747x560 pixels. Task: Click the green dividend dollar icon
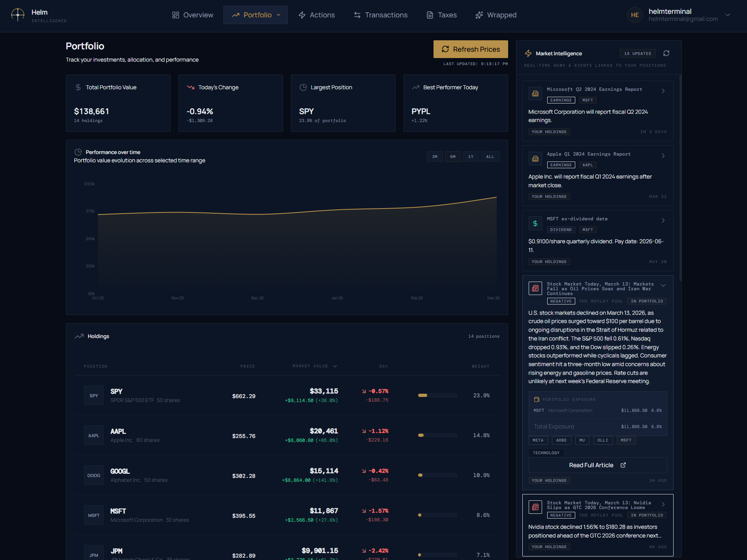tap(535, 224)
